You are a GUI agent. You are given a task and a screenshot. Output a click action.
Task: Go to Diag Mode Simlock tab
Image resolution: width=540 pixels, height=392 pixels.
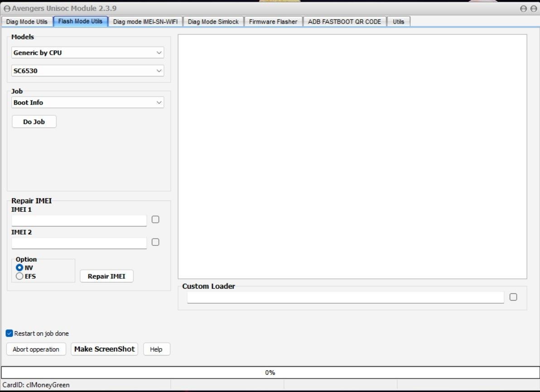coord(213,22)
